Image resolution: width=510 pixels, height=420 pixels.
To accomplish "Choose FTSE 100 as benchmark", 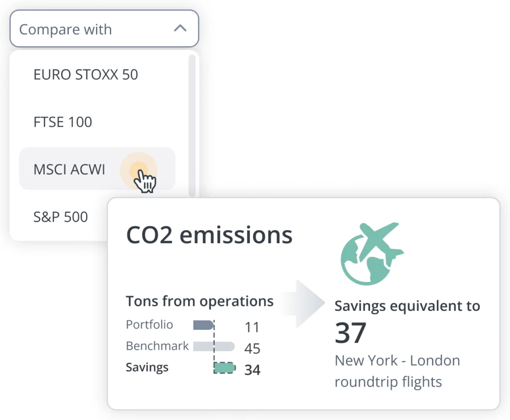I will 63,122.
